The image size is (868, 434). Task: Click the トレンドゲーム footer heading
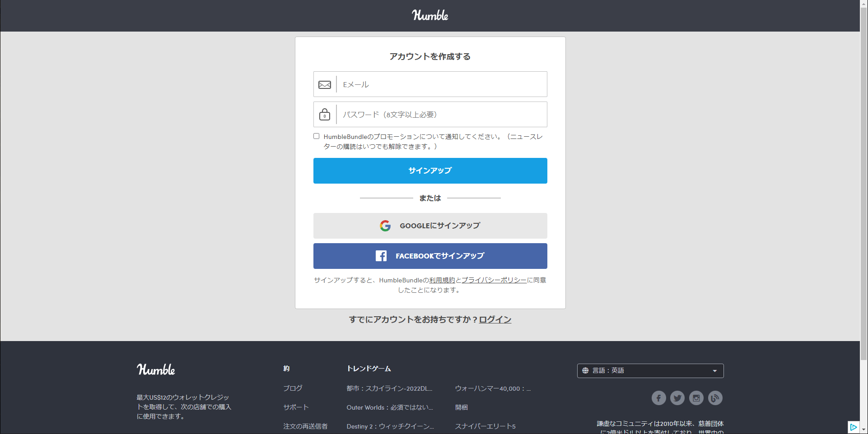[x=369, y=369]
